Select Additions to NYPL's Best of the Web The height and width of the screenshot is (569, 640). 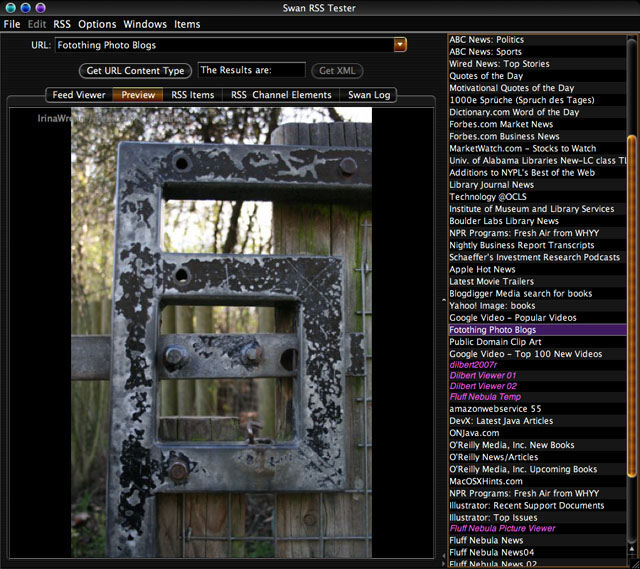tap(537, 173)
